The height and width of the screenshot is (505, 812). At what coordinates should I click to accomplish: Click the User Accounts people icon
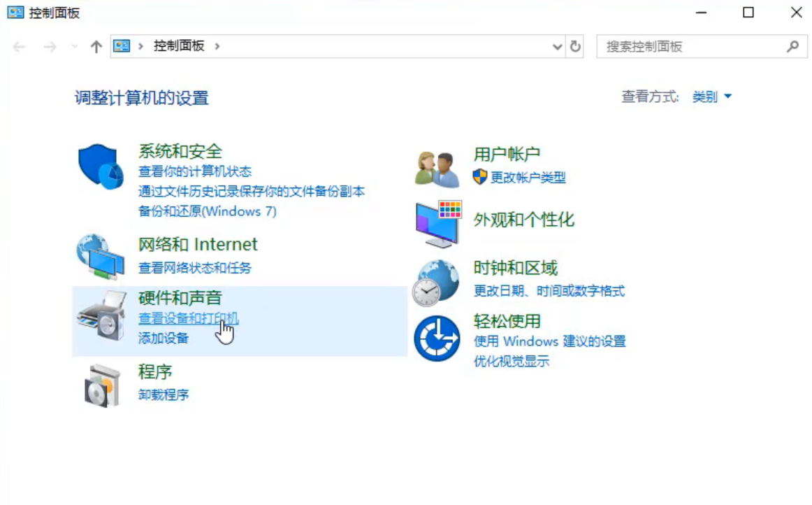pyautogui.click(x=437, y=168)
